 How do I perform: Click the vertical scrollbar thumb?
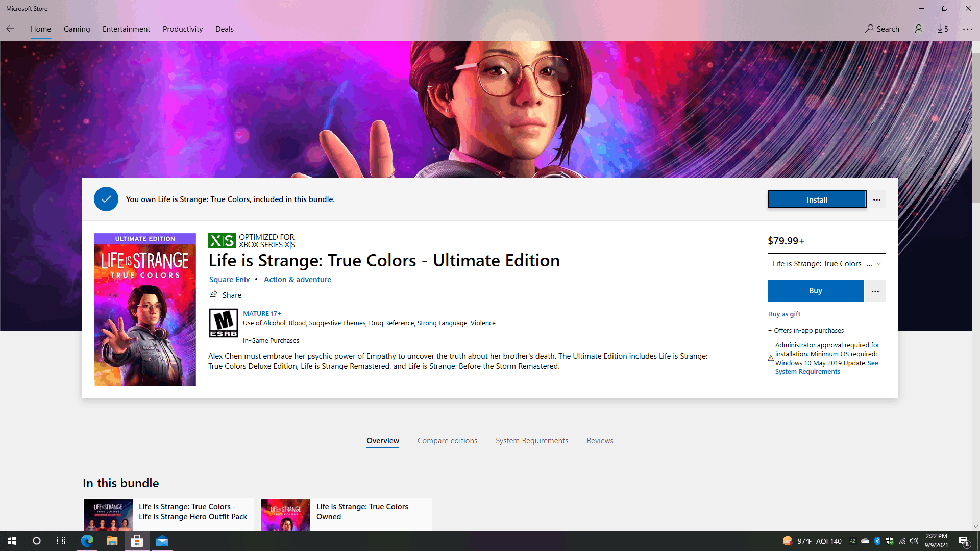[x=975, y=128]
